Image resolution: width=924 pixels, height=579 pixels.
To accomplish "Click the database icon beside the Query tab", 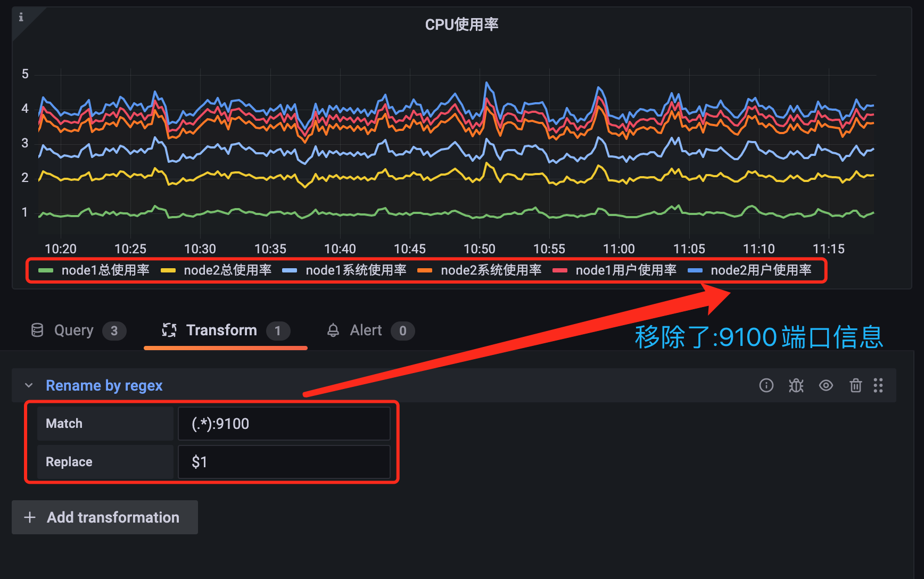I will (x=37, y=330).
